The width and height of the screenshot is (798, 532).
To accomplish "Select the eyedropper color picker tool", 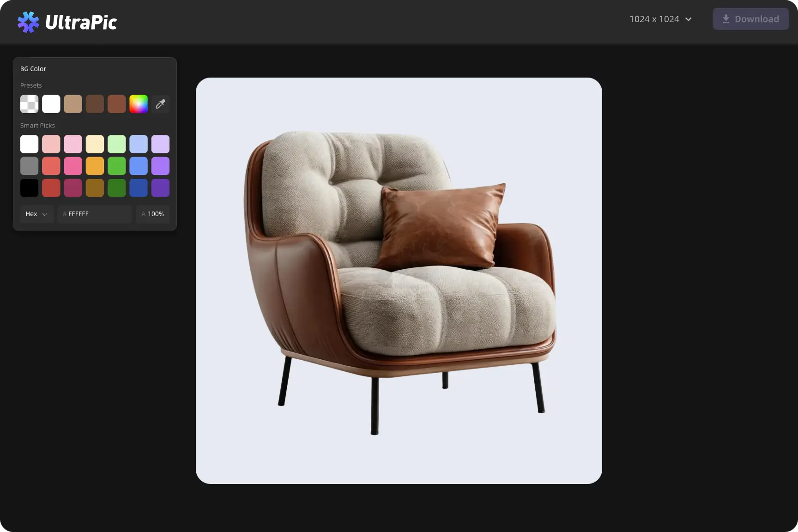I will (160, 104).
